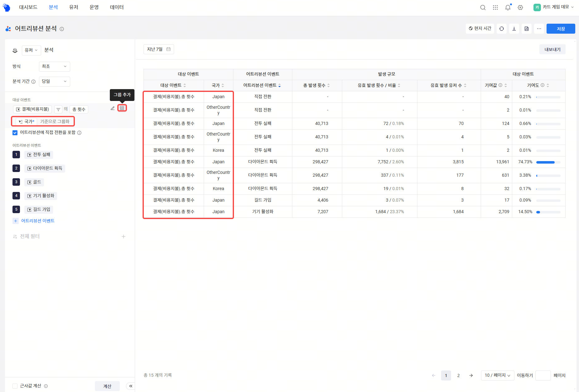
Task: Open the 대시보드 menu
Action: point(28,7)
